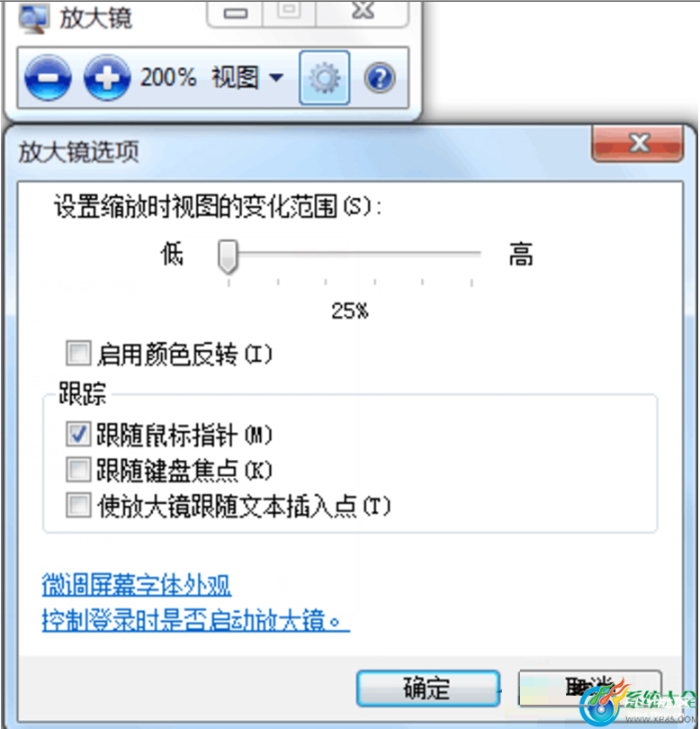Click the 200% zoom level text
Image resolution: width=700 pixels, height=729 pixels.
pyautogui.click(x=168, y=77)
